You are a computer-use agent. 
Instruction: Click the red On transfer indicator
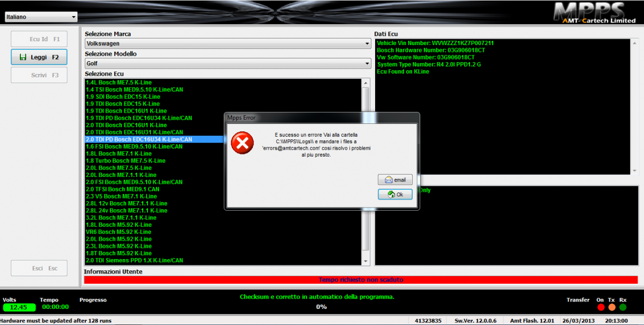600,307
